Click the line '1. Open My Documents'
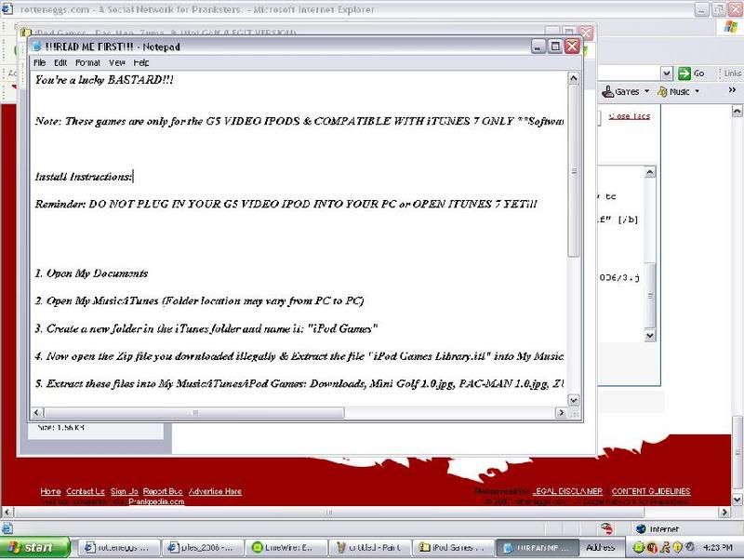The height and width of the screenshot is (560, 744). pos(91,273)
